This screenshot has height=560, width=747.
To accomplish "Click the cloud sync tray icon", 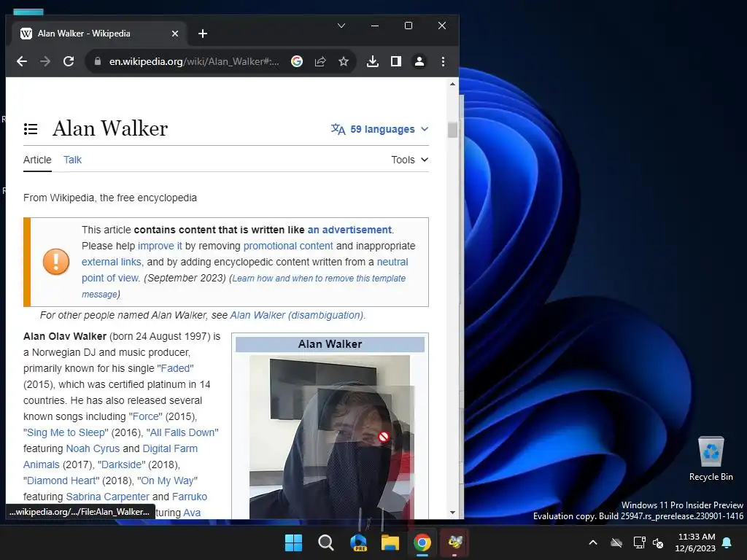I will [616, 542].
